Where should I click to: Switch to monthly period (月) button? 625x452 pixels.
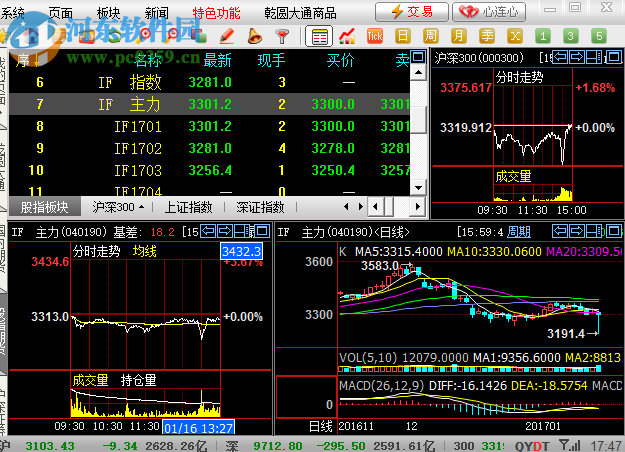click(x=458, y=36)
